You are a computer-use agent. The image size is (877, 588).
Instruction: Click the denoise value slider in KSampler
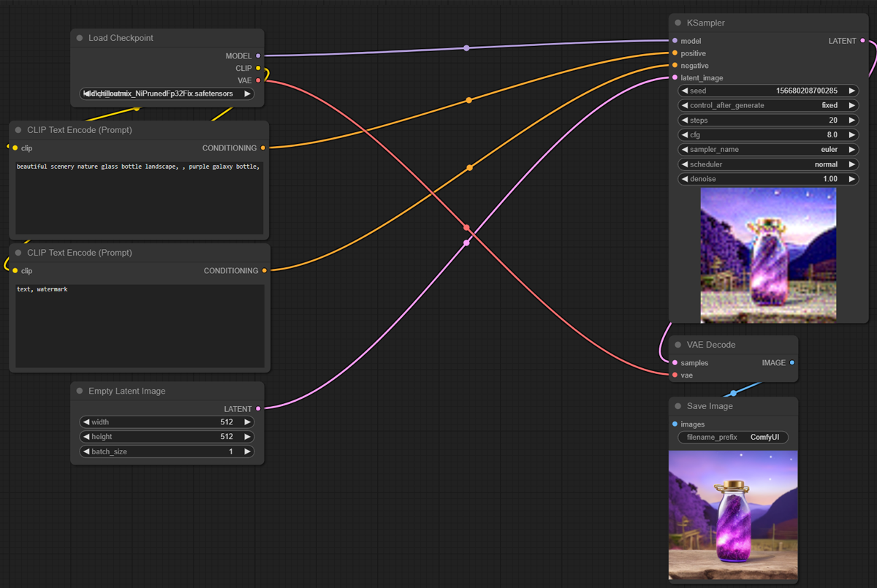(767, 179)
